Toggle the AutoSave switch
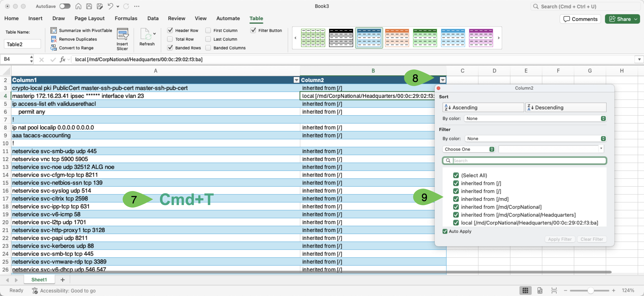Image resolution: width=644 pixels, height=296 pixels. (x=65, y=6)
